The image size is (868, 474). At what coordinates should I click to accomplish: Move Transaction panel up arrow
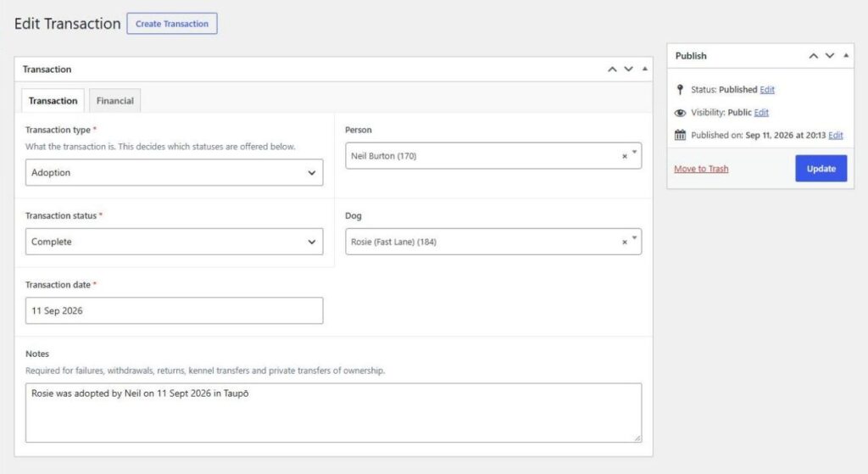click(x=612, y=70)
